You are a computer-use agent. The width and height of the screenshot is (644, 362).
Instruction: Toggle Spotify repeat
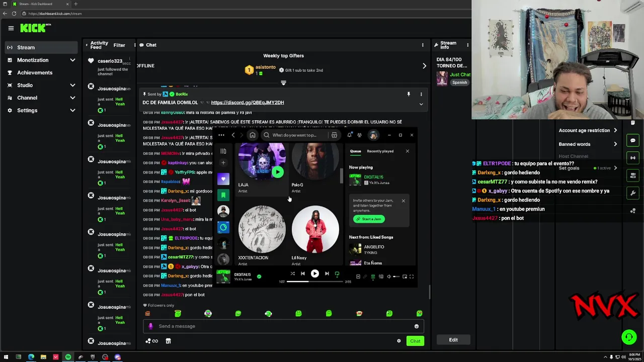(x=337, y=274)
